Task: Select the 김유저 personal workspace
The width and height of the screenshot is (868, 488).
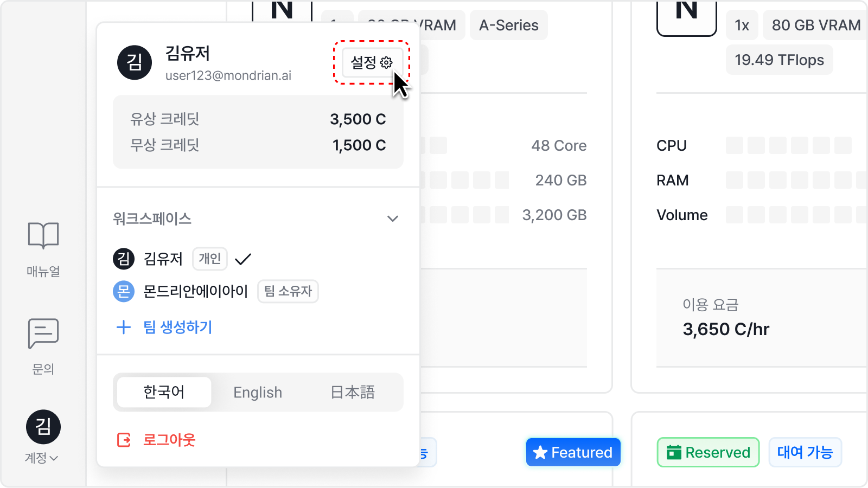Action: tap(163, 259)
